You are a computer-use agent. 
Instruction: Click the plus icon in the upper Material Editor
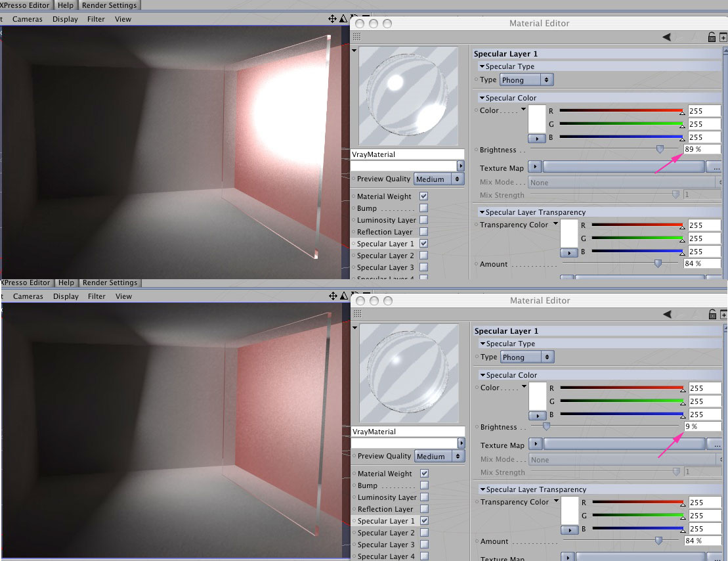pos(723,37)
